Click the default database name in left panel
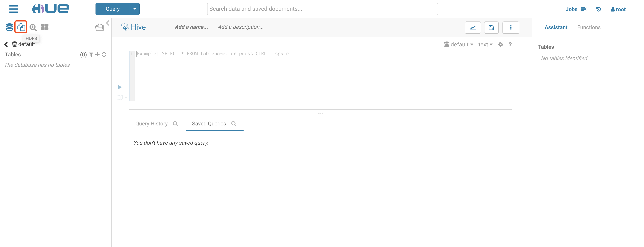 click(x=26, y=44)
